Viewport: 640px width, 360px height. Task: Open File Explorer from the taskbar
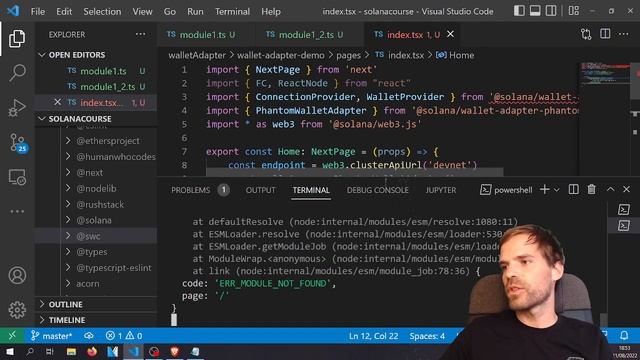[x=71, y=352]
